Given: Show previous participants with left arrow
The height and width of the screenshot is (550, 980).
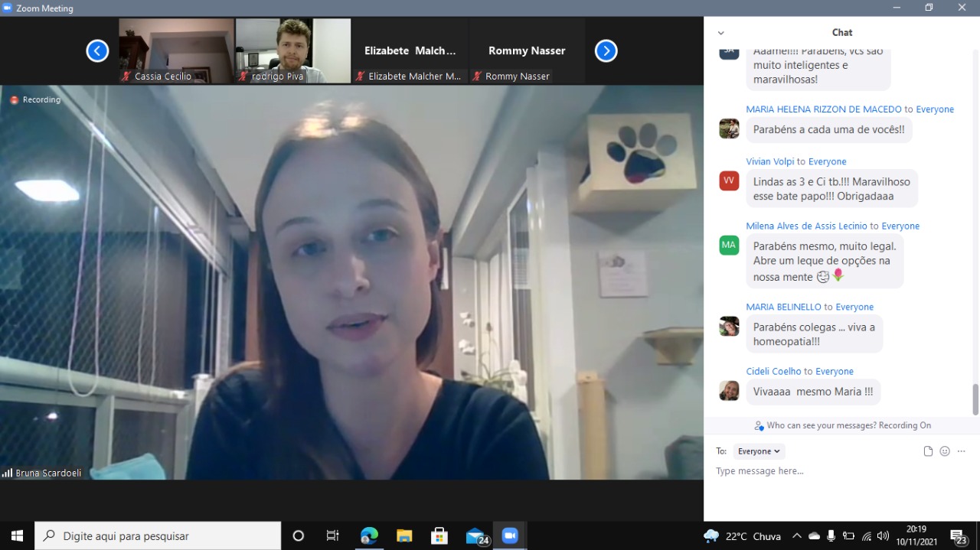Looking at the screenshot, I should 97,51.
